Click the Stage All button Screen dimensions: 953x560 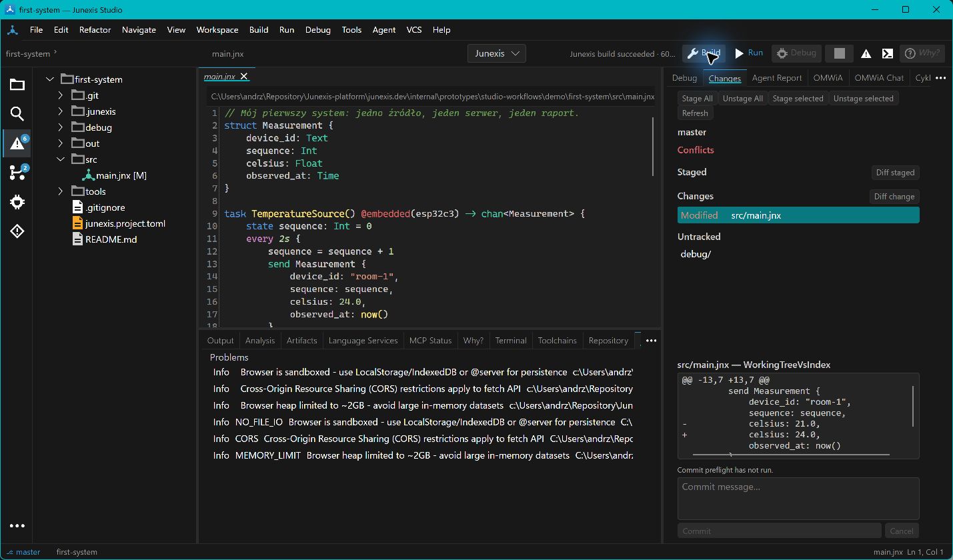698,99
